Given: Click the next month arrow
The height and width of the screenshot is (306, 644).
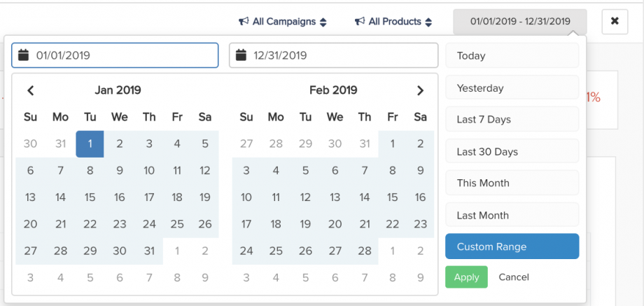Looking at the screenshot, I should coord(420,90).
